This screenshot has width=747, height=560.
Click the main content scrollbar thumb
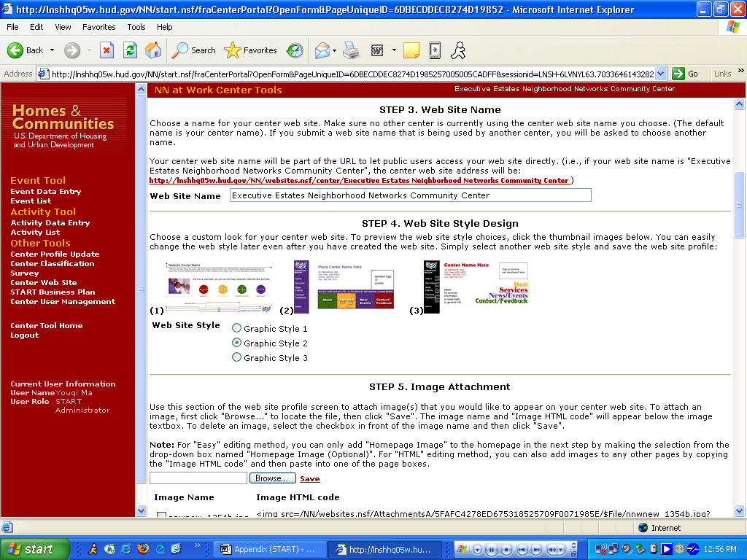[739, 205]
